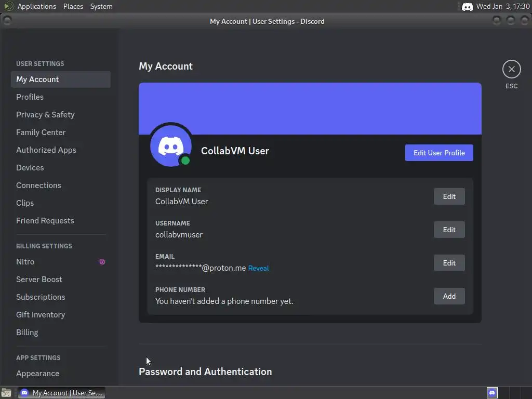Edit the email address
The image size is (532, 399).
449,263
